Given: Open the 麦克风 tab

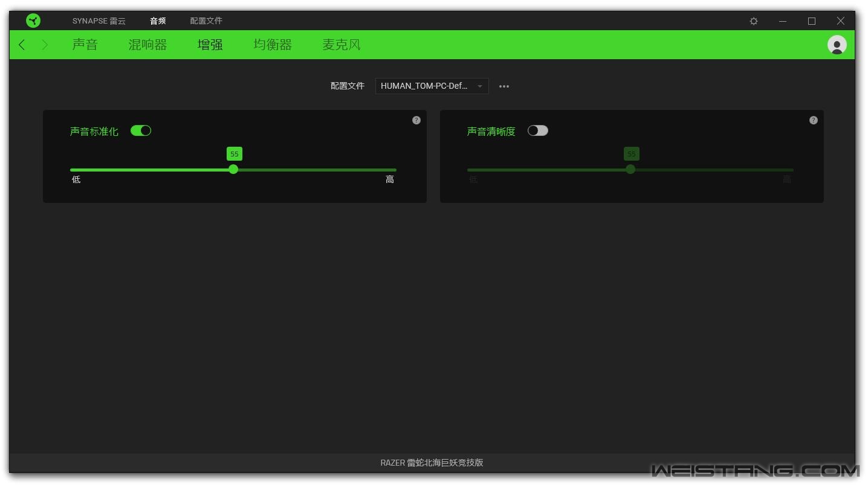Looking at the screenshot, I should (341, 45).
